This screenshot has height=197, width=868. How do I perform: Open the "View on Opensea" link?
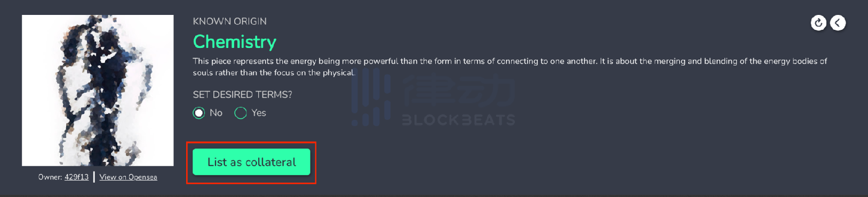pyautogui.click(x=128, y=177)
